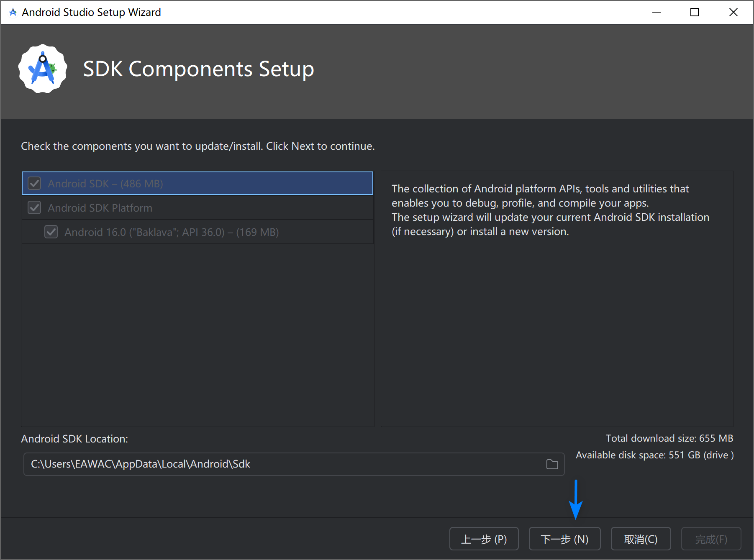Toggle the Android 16.0 Baklava checkbox
The image size is (754, 560).
pyautogui.click(x=51, y=232)
